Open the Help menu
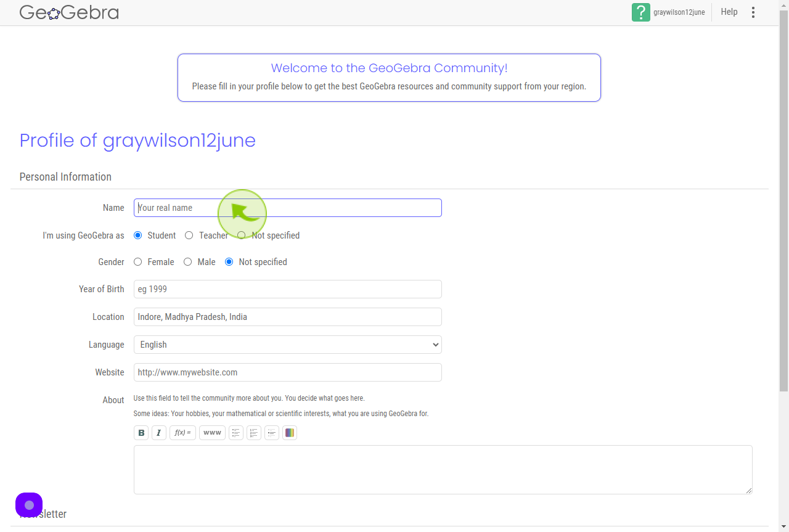The image size is (789, 532). click(729, 12)
